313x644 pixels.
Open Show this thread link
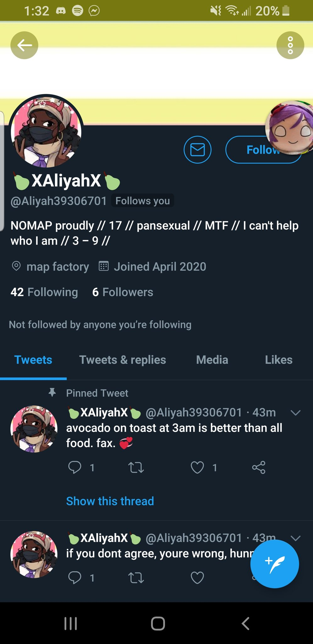point(110,501)
